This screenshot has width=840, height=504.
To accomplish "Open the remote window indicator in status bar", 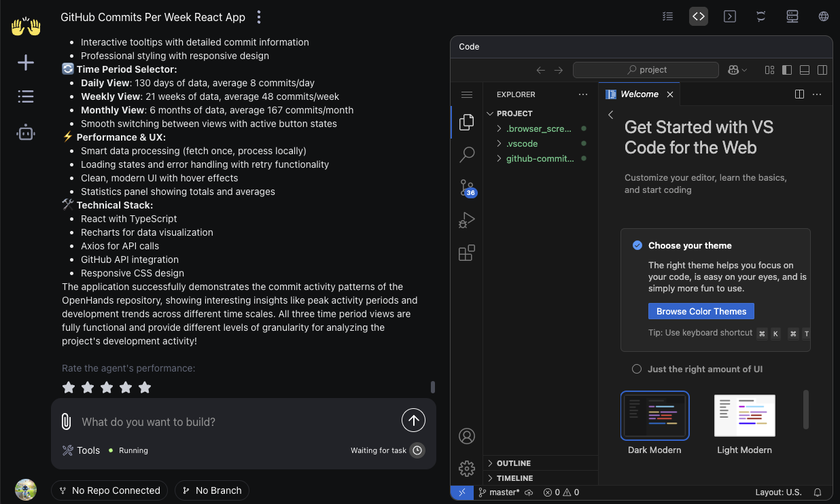I will point(462,492).
